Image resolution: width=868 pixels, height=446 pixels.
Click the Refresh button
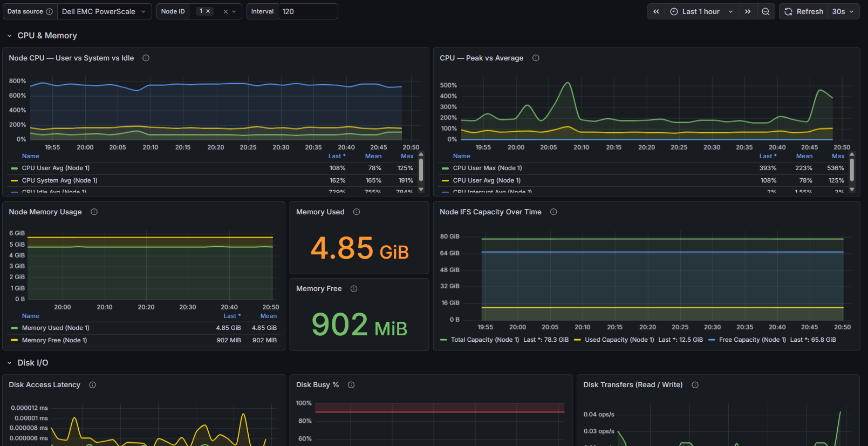click(804, 11)
